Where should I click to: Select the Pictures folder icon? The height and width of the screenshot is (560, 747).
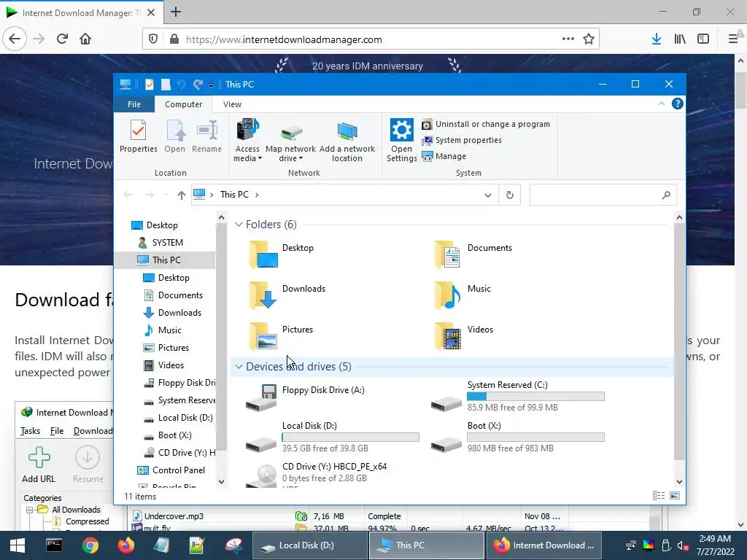263,335
